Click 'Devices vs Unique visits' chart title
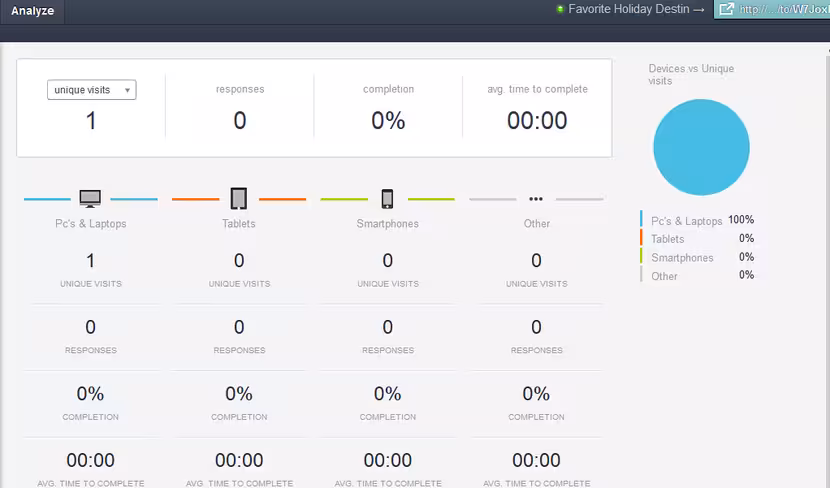The width and height of the screenshot is (830, 488). pos(691,75)
